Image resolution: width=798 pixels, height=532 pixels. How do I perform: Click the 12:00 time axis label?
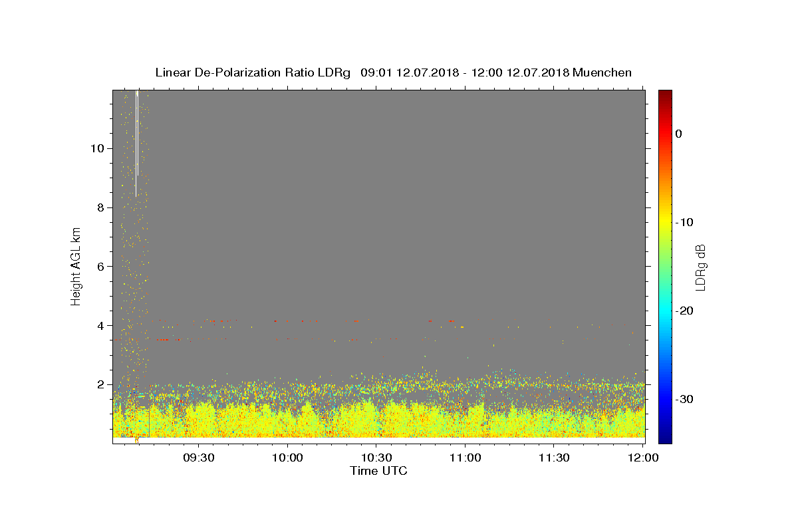642,458
